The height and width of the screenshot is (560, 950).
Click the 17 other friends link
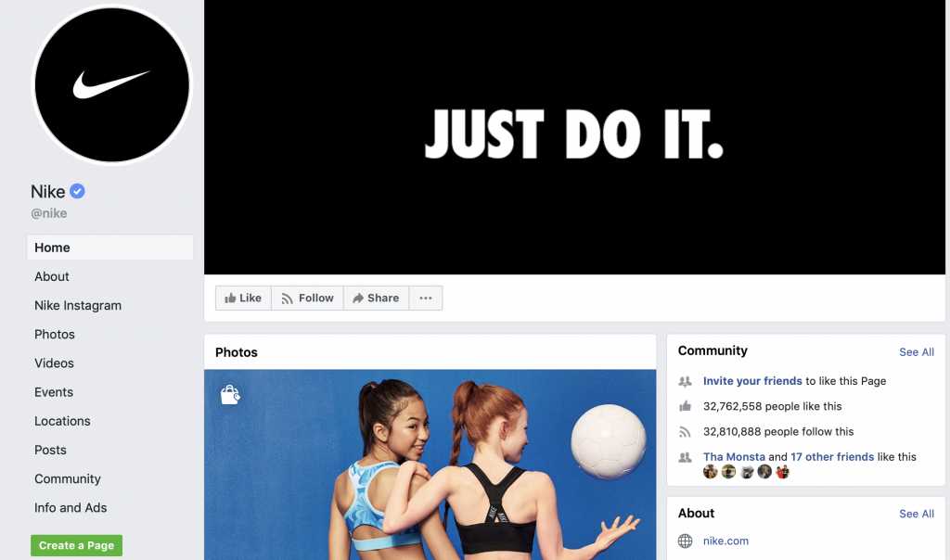[832, 457]
